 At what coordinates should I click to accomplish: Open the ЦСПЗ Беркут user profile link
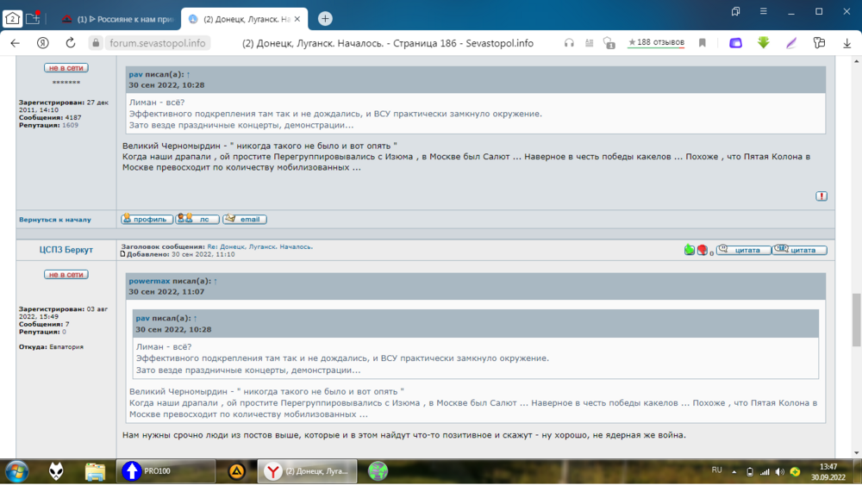[66, 250]
